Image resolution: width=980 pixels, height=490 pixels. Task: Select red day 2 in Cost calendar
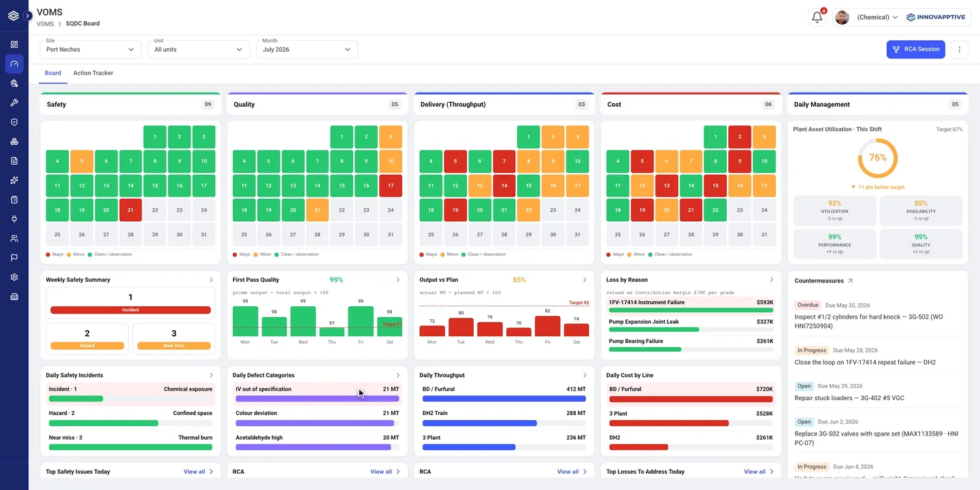pos(740,137)
